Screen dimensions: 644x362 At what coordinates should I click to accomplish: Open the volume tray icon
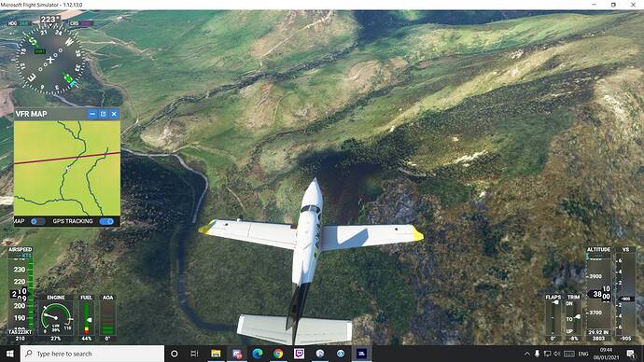557,354
